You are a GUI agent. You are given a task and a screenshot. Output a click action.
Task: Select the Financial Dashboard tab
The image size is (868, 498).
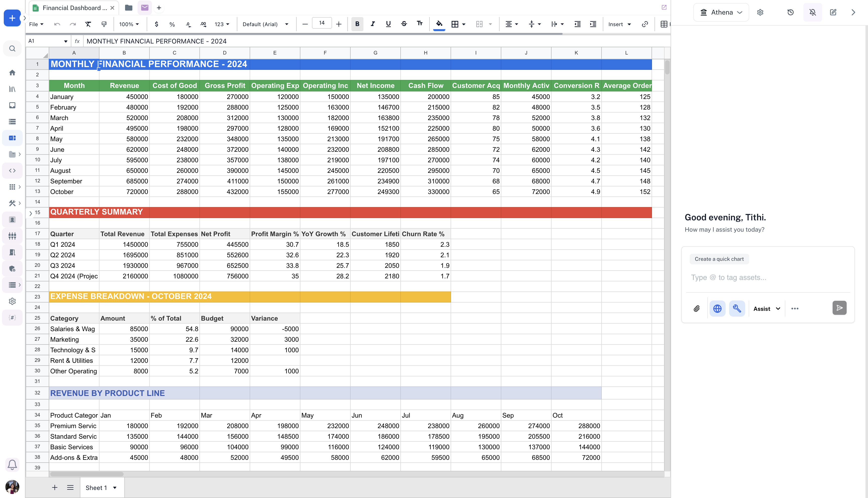(74, 8)
